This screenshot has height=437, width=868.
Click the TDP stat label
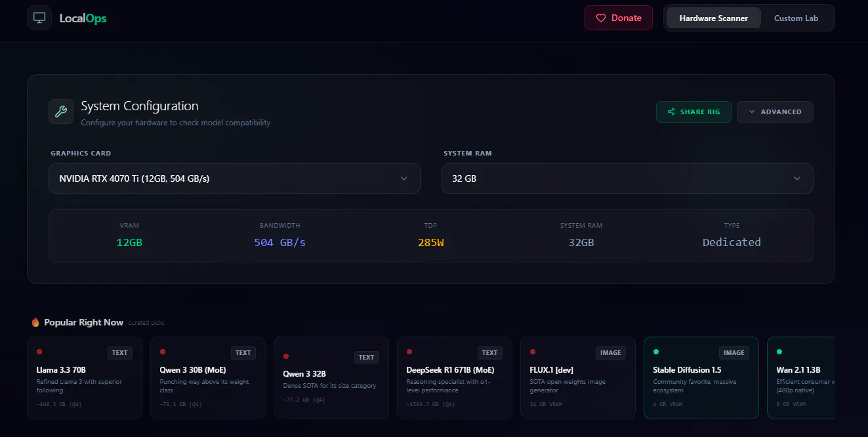431,225
